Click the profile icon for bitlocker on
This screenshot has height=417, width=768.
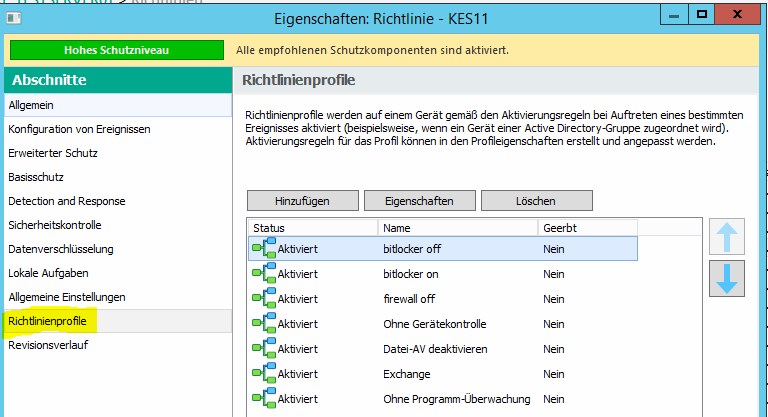(264, 273)
